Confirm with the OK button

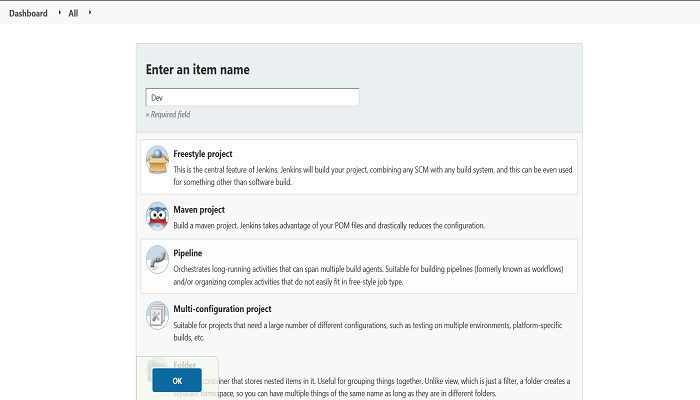click(x=177, y=380)
